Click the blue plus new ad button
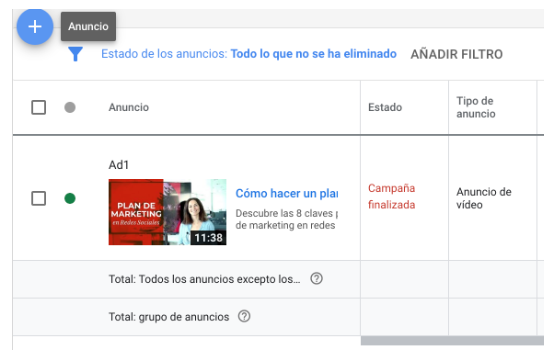The width and height of the screenshot is (544, 361). [35, 27]
